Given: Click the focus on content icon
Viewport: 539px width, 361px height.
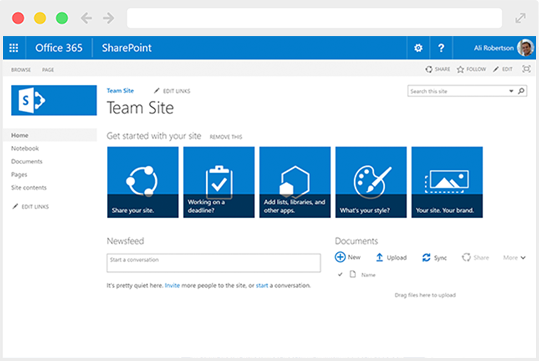Looking at the screenshot, I should [x=526, y=69].
